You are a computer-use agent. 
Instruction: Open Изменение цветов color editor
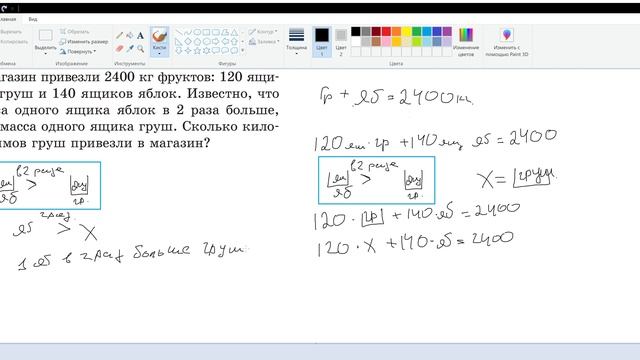tap(466, 42)
